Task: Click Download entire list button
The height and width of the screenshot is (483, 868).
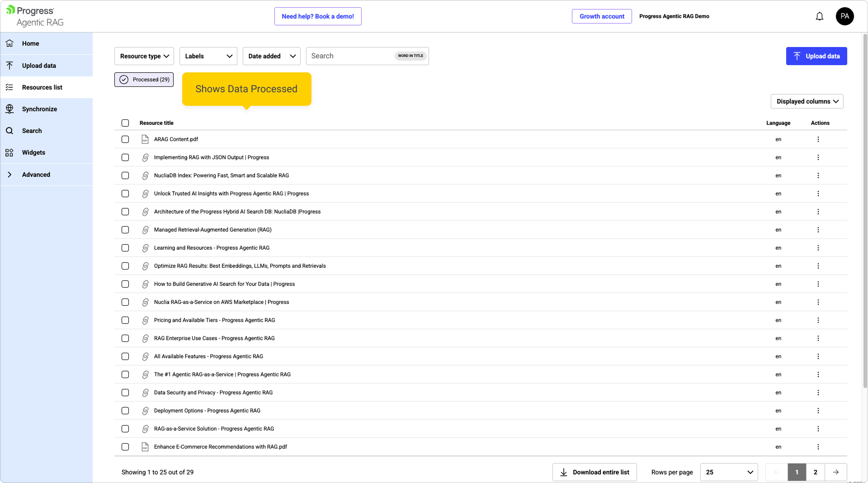Action: tap(594, 472)
